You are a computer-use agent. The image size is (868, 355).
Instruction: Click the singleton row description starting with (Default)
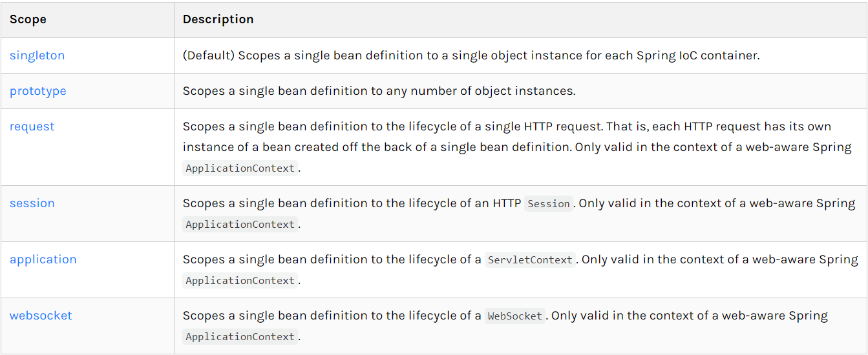tap(471, 56)
